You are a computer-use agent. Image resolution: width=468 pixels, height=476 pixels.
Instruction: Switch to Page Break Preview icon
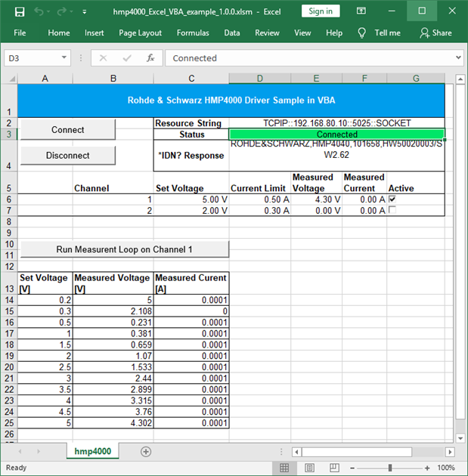click(333, 468)
